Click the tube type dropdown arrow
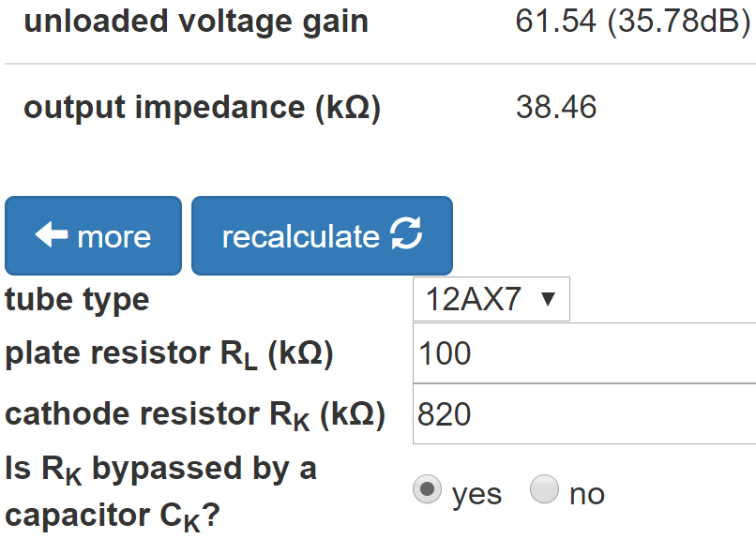This screenshot has height=539, width=756. coord(548,299)
